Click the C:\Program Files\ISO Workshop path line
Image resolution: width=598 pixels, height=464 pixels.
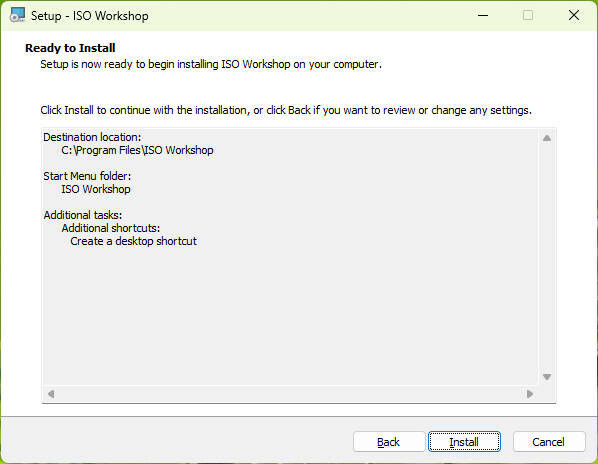pyautogui.click(x=137, y=150)
